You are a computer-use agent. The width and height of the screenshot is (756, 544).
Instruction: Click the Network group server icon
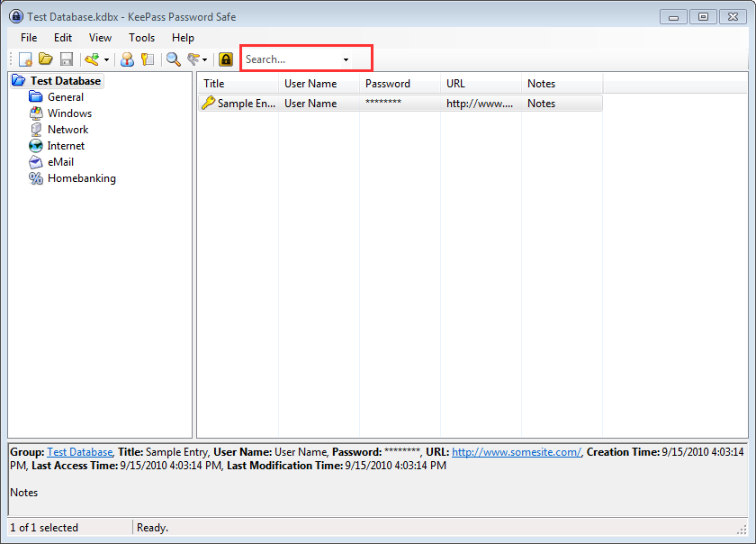(36, 130)
